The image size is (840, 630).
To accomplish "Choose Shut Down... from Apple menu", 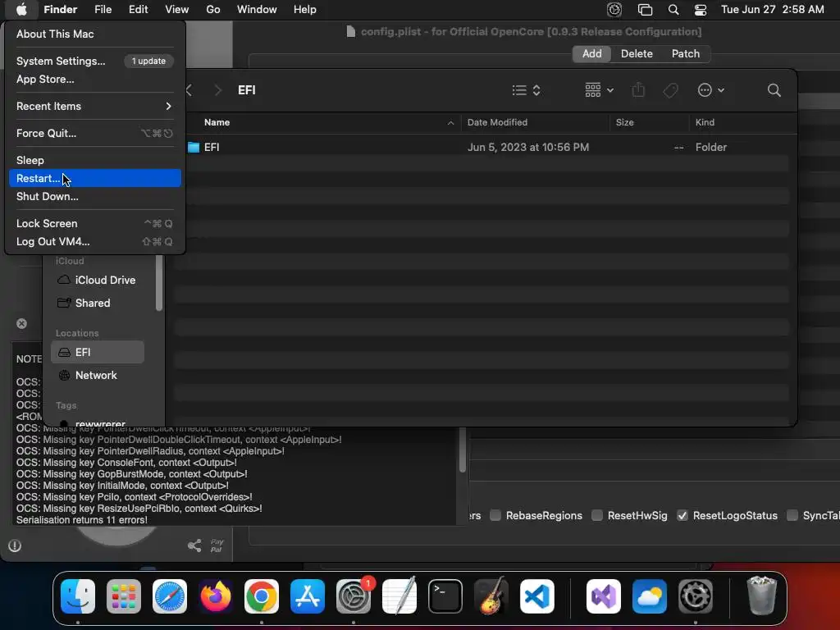I will click(x=95, y=197).
